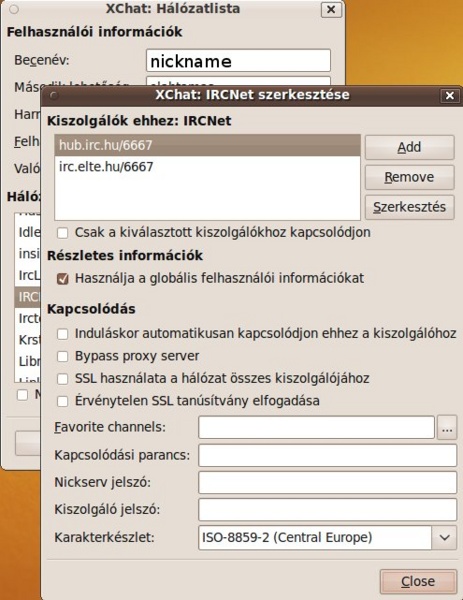
Task: Close the IRCNet szerkesztése window with X
Action: pyautogui.click(x=450, y=95)
